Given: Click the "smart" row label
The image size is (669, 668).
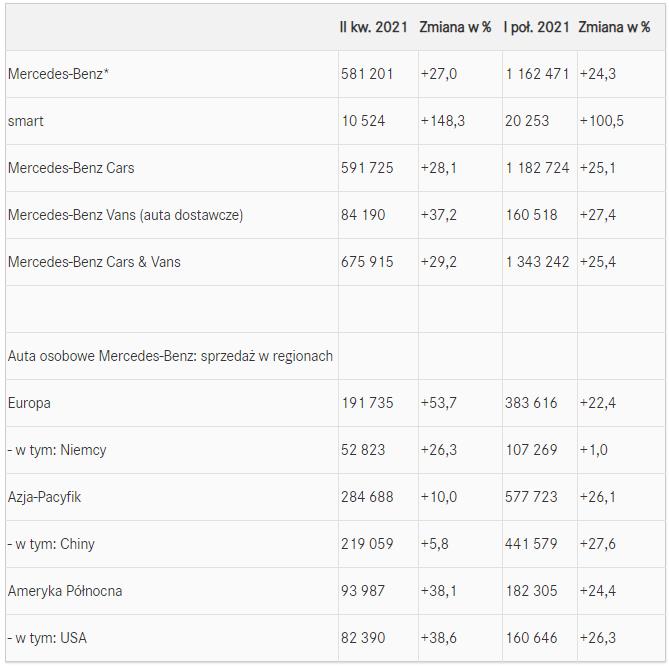Looking at the screenshot, I should click(26, 121).
